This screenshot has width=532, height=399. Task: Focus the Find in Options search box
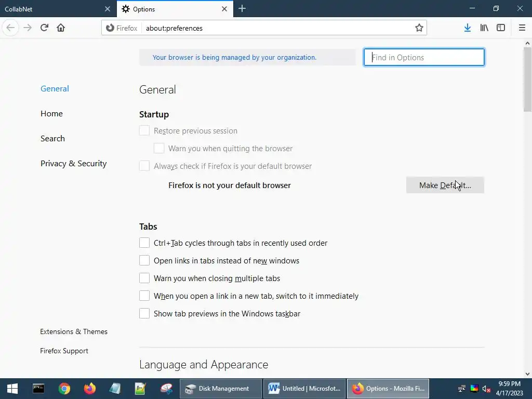(x=424, y=57)
